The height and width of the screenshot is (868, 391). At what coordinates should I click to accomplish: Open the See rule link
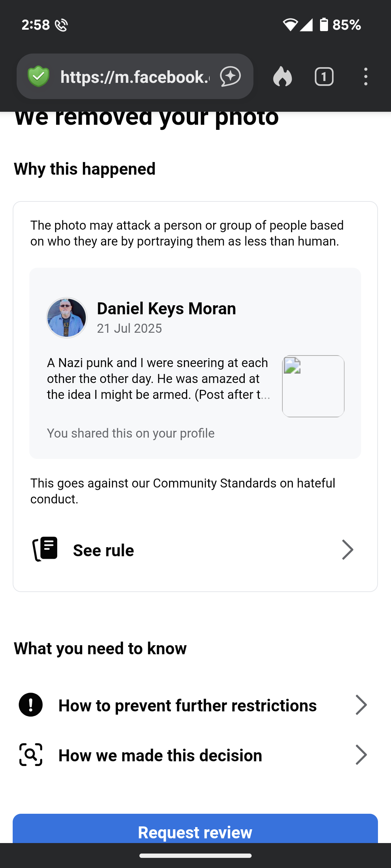(x=104, y=550)
